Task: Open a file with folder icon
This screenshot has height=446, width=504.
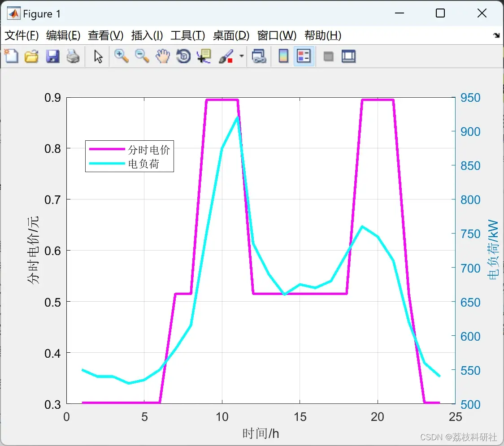Action: tap(31, 56)
